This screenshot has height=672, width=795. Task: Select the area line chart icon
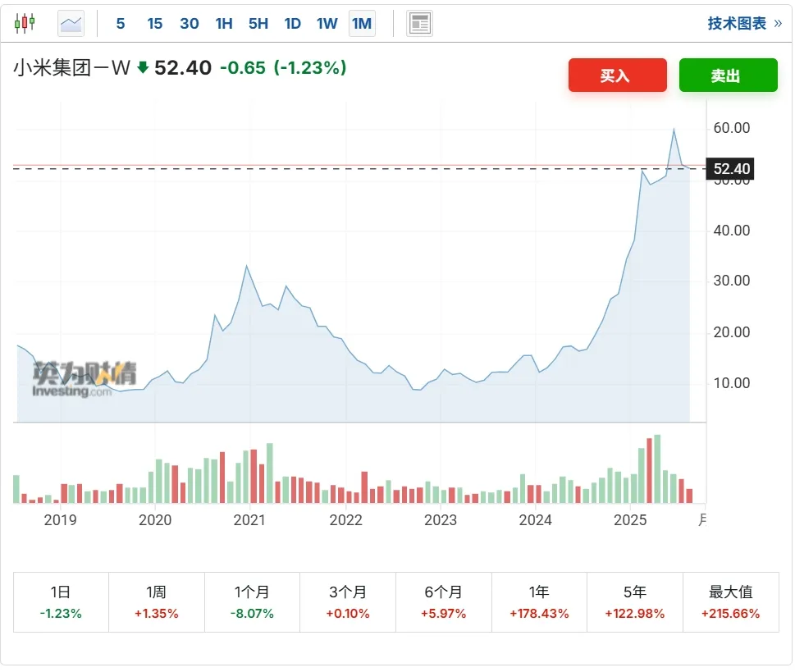coord(71,23)
